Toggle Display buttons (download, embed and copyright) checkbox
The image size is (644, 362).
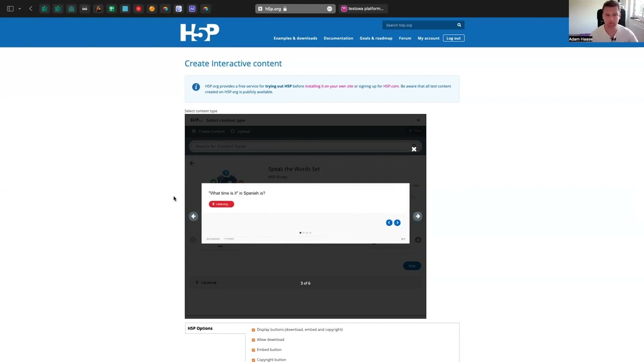pyautogui.click(x=254, y=330)
